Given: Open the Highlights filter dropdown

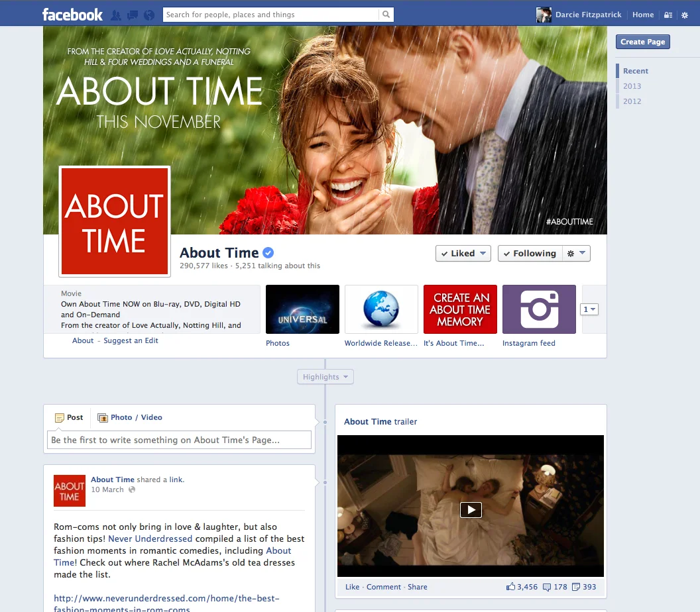Looking at the screenshot, I should [x=325, y=377].
